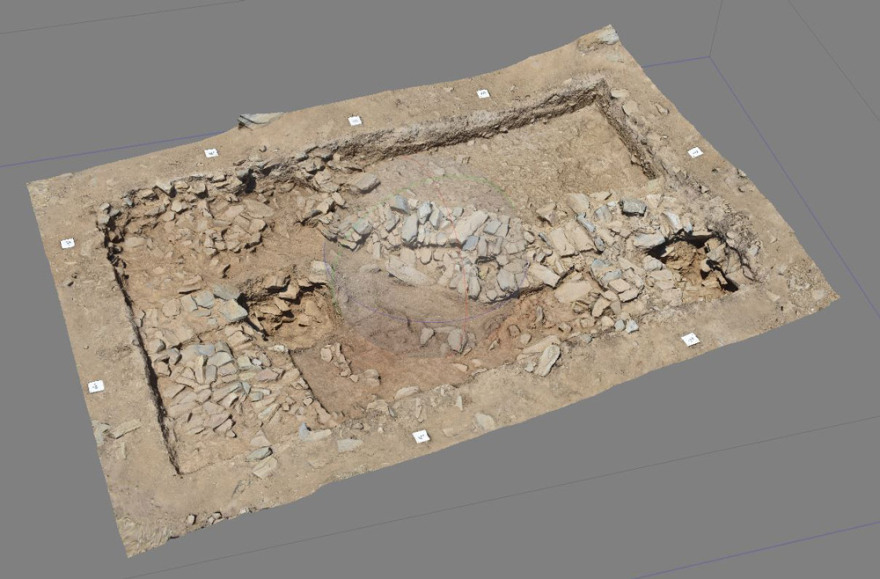Select the middle white marker along the top edge
The image size is (880, 579).
click(354, 121)
